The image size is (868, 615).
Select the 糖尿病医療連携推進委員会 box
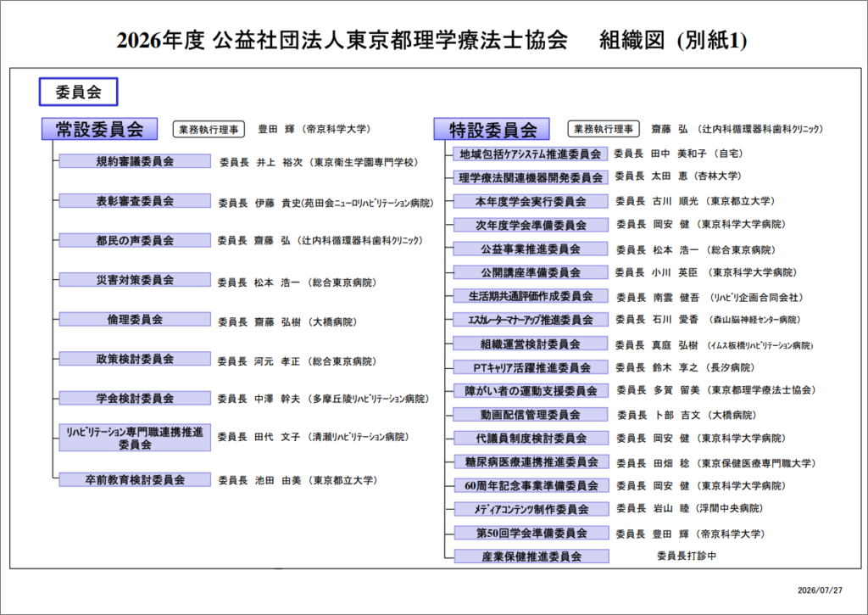pos(531,461)
